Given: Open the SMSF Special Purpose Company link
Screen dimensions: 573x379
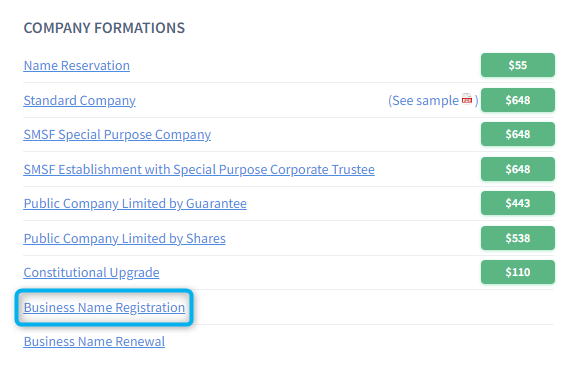Looking at the screenshot, I should tap(117, 134).
